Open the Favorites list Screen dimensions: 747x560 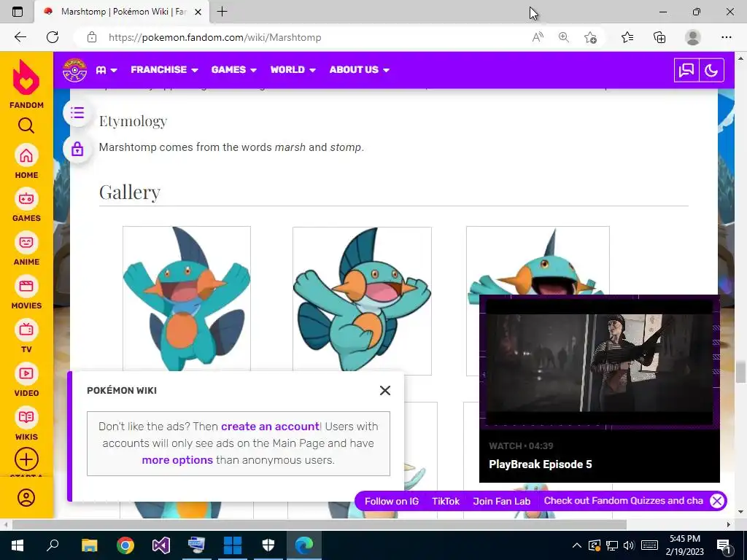[x=627, y=37]
